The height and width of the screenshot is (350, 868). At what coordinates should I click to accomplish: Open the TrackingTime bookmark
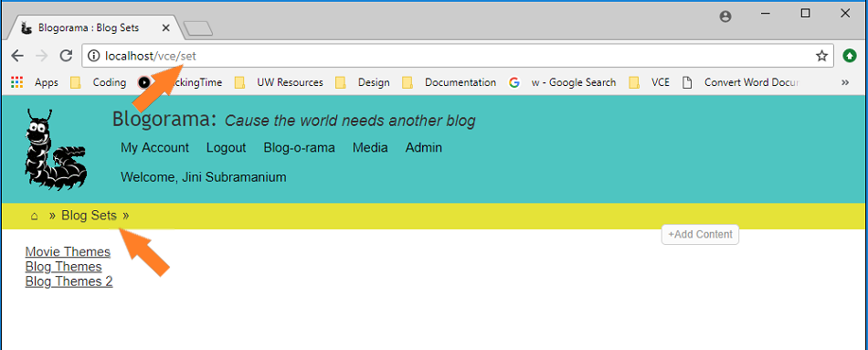tap(180, 82)
